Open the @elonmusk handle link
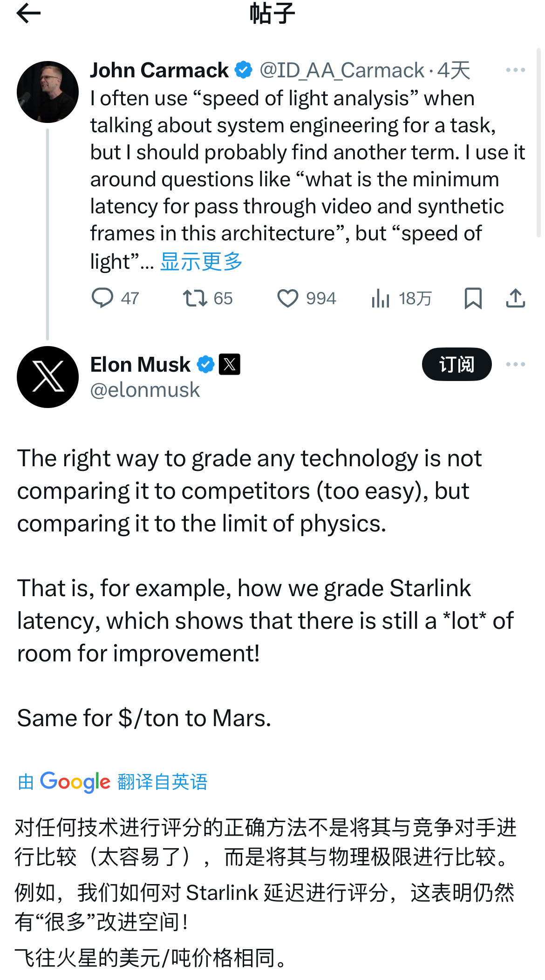The height and width of the screenshot is (980, 545). (x=145, y=390)
